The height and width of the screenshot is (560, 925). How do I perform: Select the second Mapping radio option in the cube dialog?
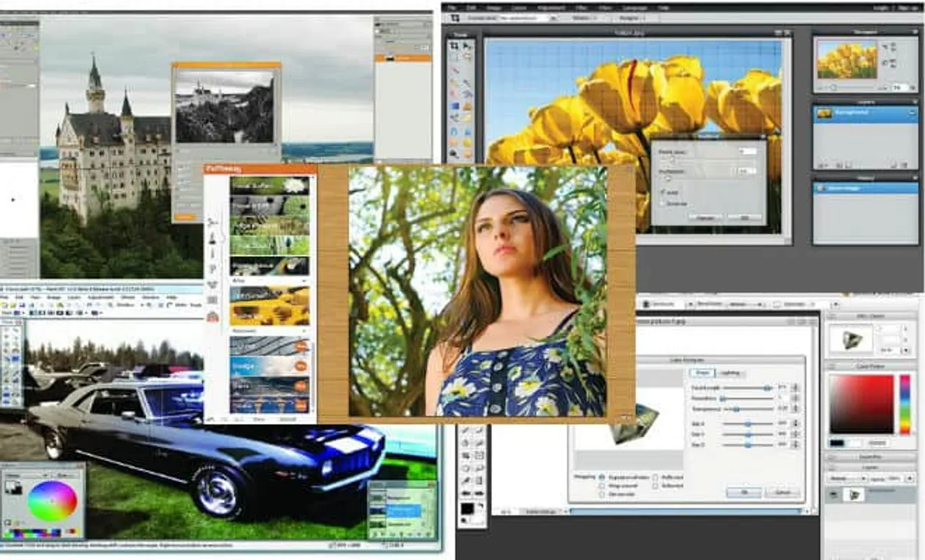[x=602, y=486]
